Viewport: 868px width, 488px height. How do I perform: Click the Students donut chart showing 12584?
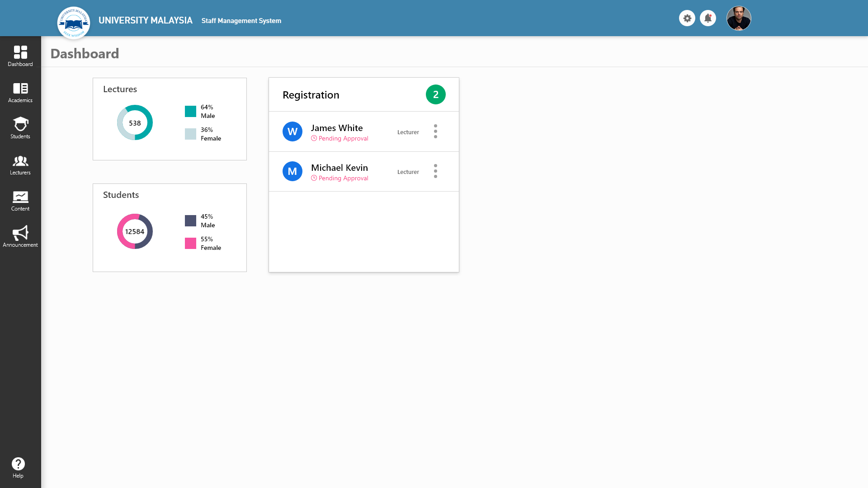coord(135,231)
